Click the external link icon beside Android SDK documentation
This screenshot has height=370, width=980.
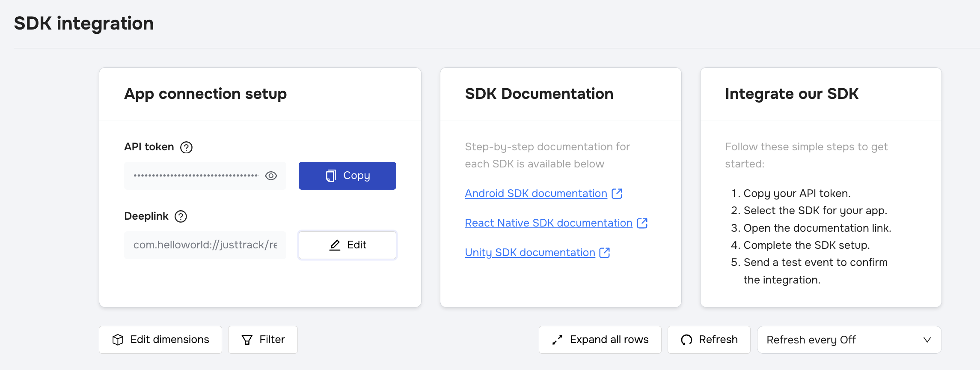pos(617,194)
